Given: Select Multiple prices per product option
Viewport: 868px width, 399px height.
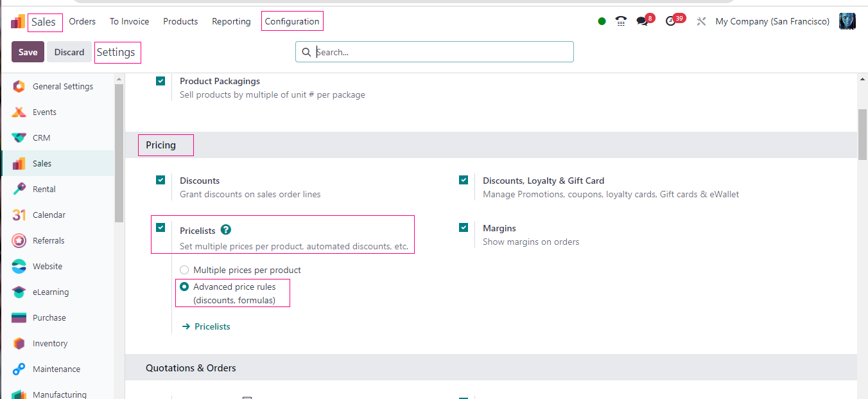Looking at the screenshot, I should (x=184, y=270).
